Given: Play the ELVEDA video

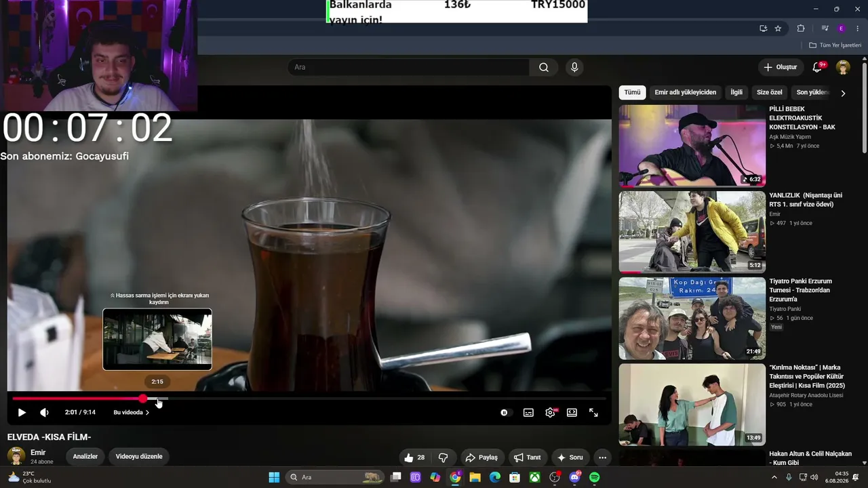Looking at the screenshot, I should tap(22, 412).
